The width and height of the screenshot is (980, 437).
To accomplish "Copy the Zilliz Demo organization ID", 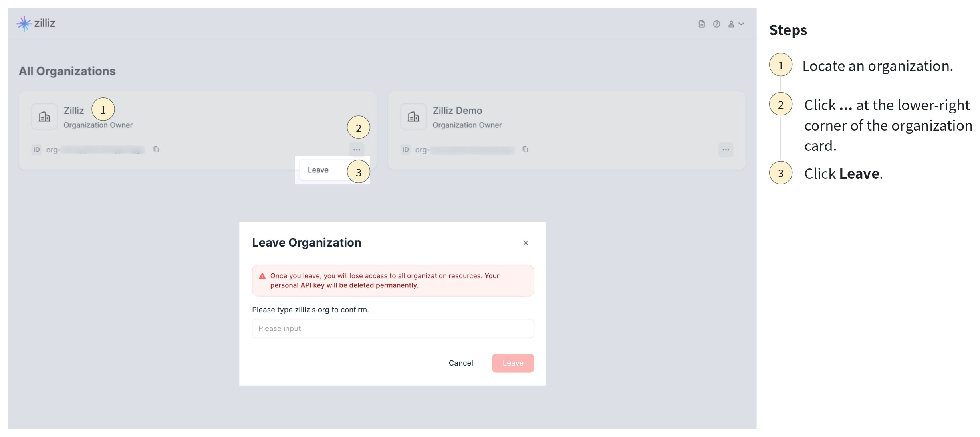I will coord(525,150).
